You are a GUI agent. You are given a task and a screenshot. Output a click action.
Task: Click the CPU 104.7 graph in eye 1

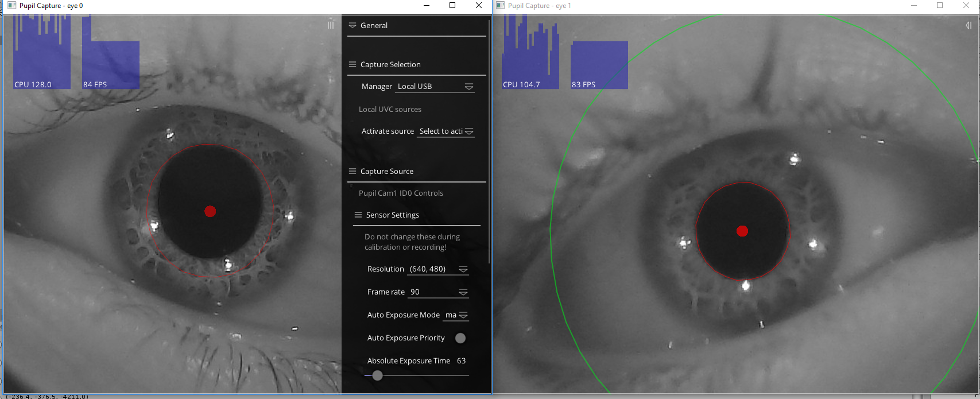pyautogui.click(x=530, y=52)
